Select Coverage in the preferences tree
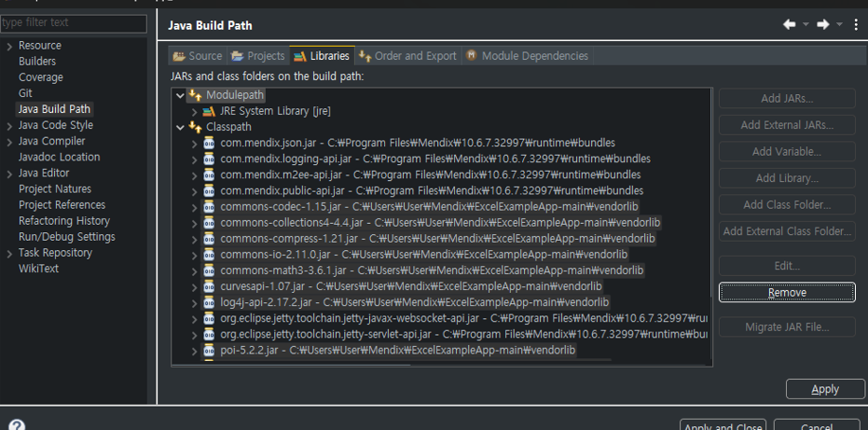The height and width of the screenshot is (430, 868). point(40,77)
